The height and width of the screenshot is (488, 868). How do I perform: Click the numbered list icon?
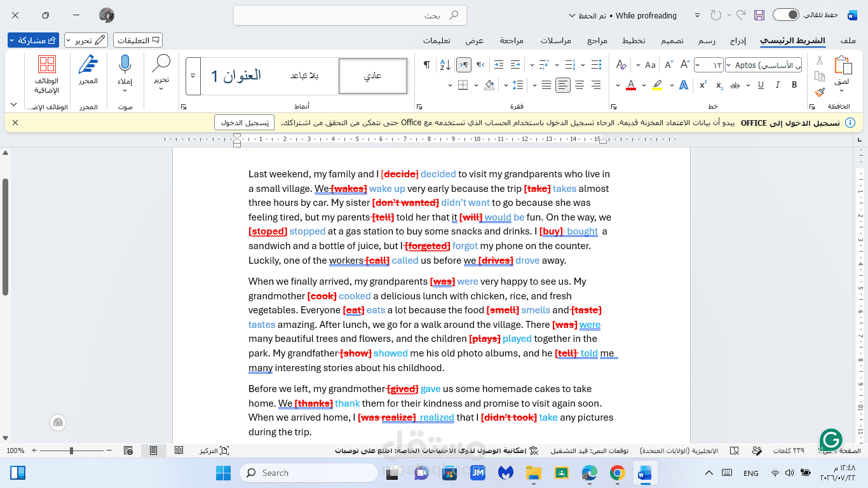point(570,65)
